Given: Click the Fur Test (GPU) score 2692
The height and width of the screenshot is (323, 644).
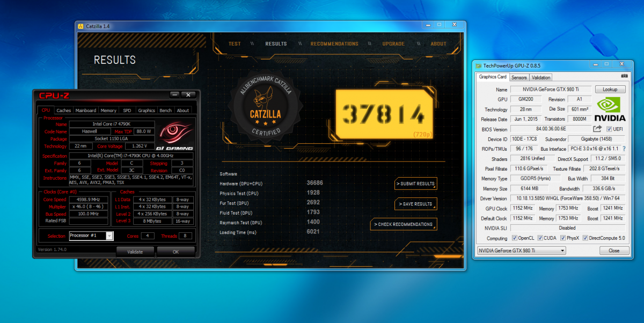Looking at the screenshot, I should point(313,203).
